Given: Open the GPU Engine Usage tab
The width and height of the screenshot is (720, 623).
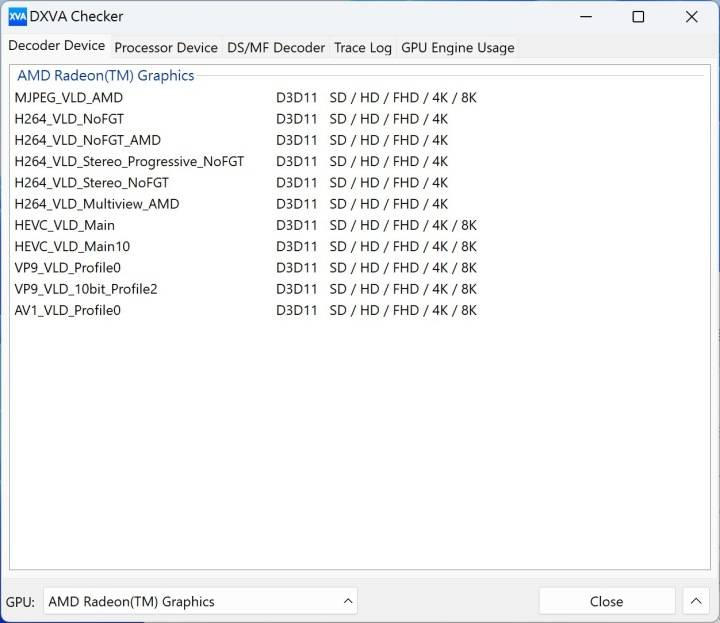Looking at the screenshot, I should coord(457,47).
